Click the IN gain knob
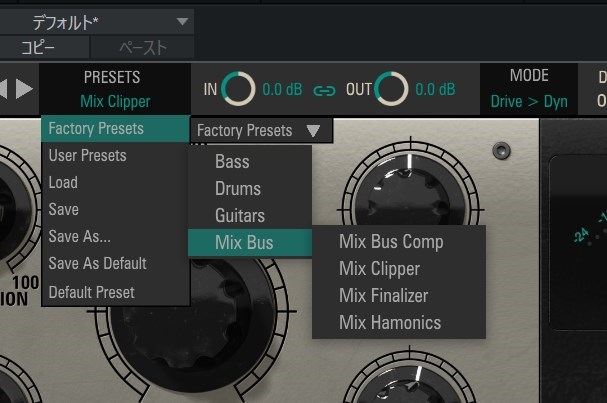This screenshot has height=403, width=607. pyautogui.click(x=239, y=89)
